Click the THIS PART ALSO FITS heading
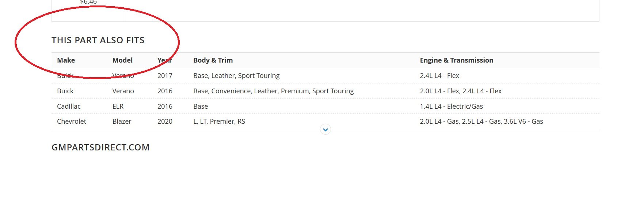Viewport: 644px width, 213px height. click(x=98, y=40)
